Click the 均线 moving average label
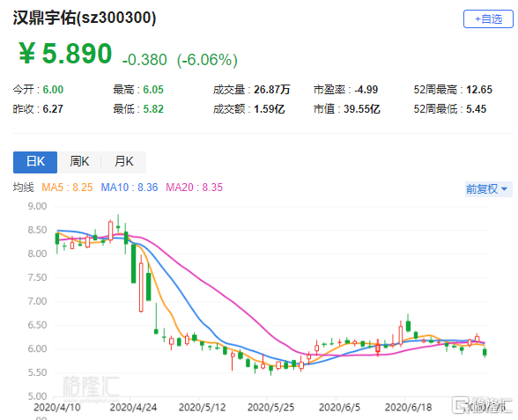 [x=24, y=188]
